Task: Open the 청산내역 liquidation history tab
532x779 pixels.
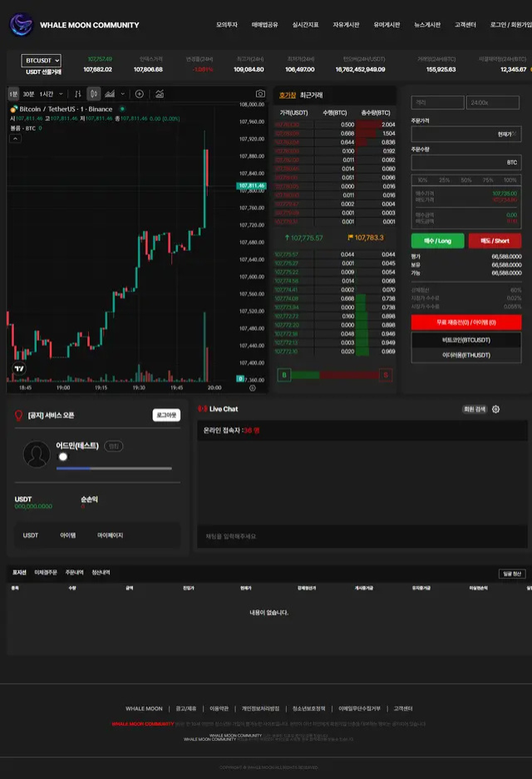Action: 101,572
